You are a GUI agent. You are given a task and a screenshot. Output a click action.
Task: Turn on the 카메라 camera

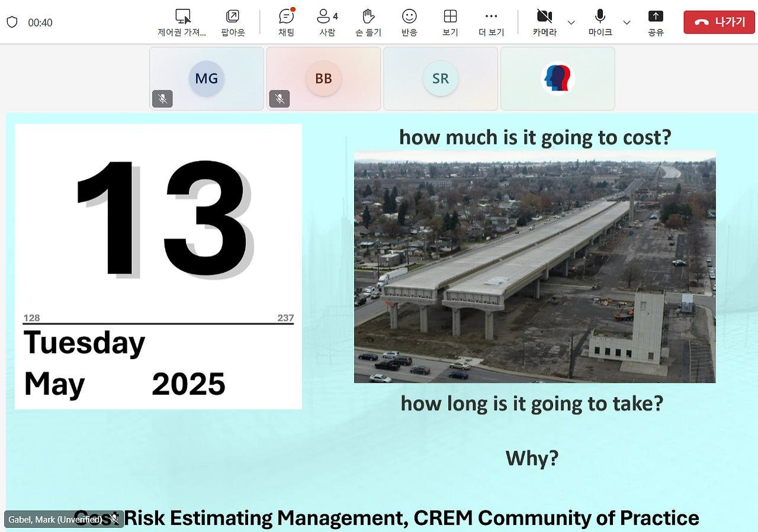tap(544, 22)
